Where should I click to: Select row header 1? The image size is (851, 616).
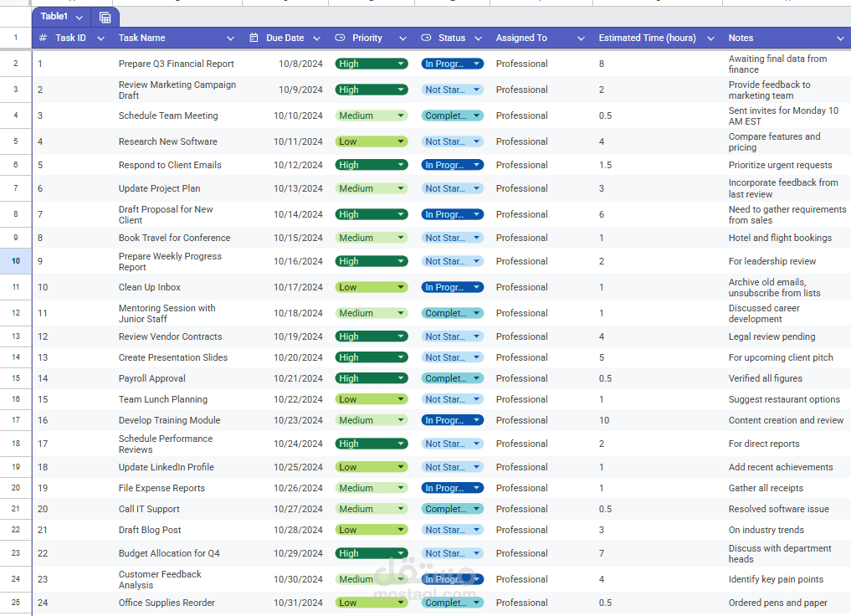[16, 38]
